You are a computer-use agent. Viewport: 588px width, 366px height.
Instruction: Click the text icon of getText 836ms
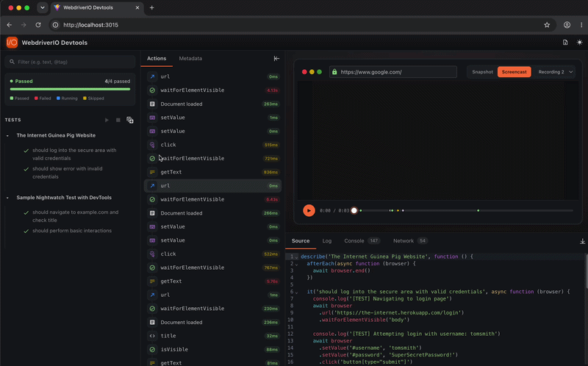pyautogui.click(x=152, y=172)
